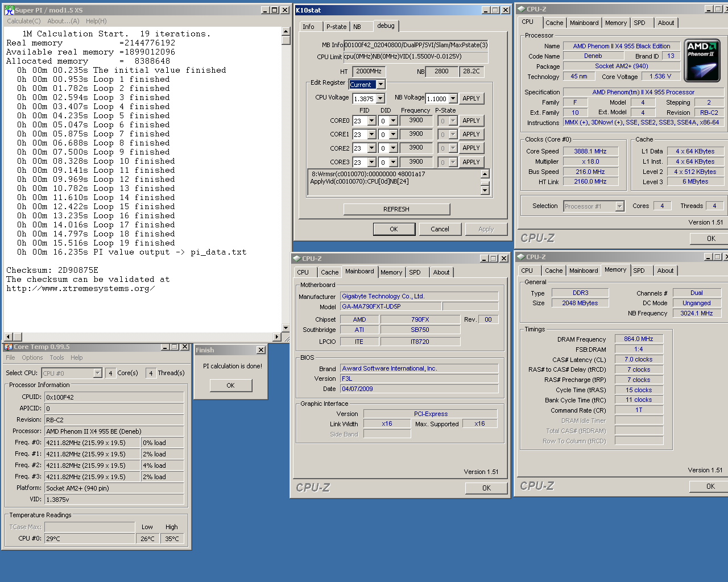Expand the CPU Voltage dropdown in K10stat
This screenshot has height=582, width=728.
coord(380,99)
